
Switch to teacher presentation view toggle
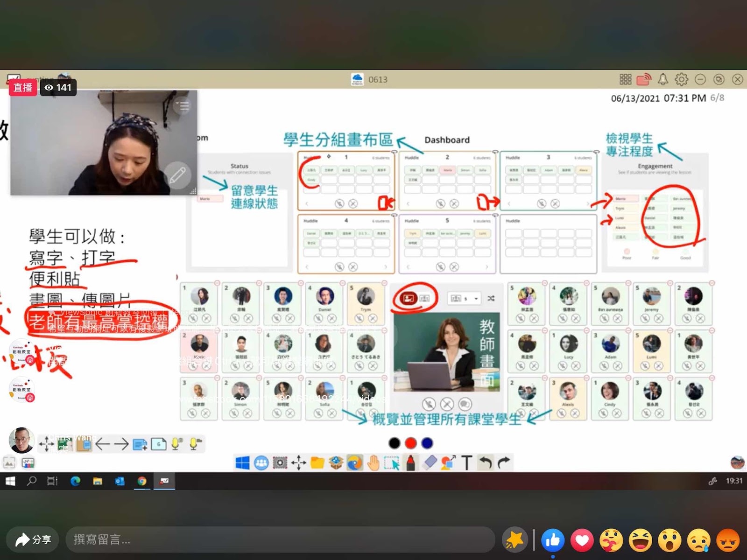409,298
